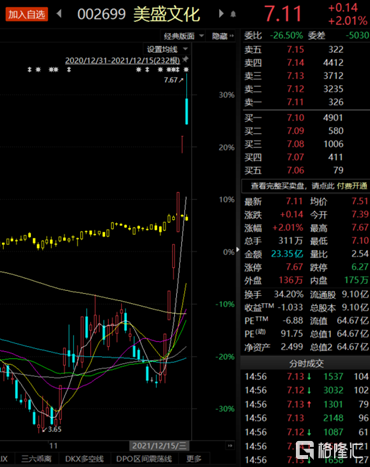This screenshot has width=370, height=467.
Task: Expand the 更多 indicators menu
Action: point(194,459)
